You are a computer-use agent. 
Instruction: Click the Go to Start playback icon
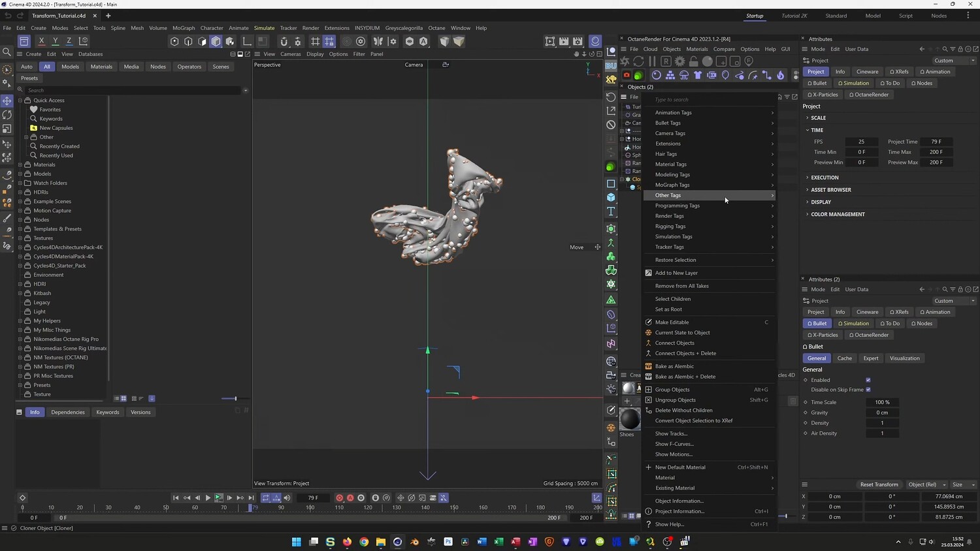pos(176,498)
